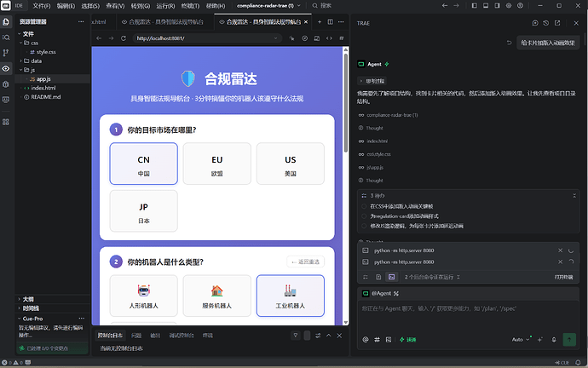Open the Search view in the activity bar
This screenshot has width=588, height=368.
pos(6,37)
